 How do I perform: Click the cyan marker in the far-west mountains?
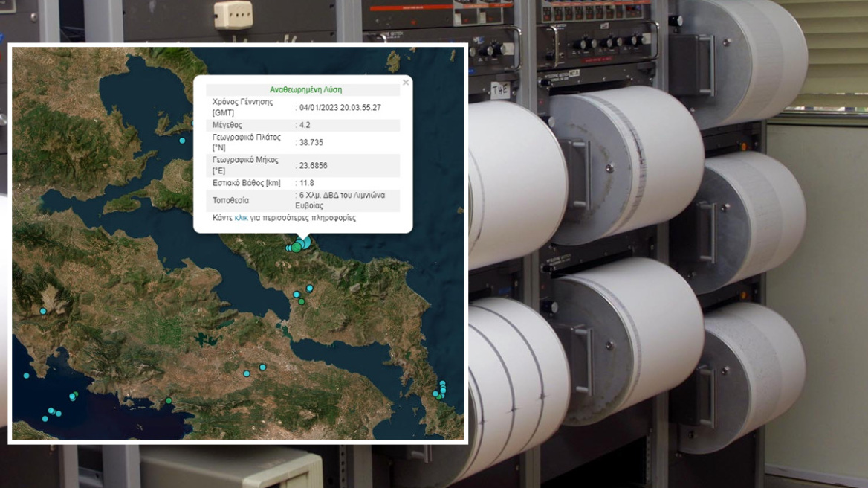[43, 311]
